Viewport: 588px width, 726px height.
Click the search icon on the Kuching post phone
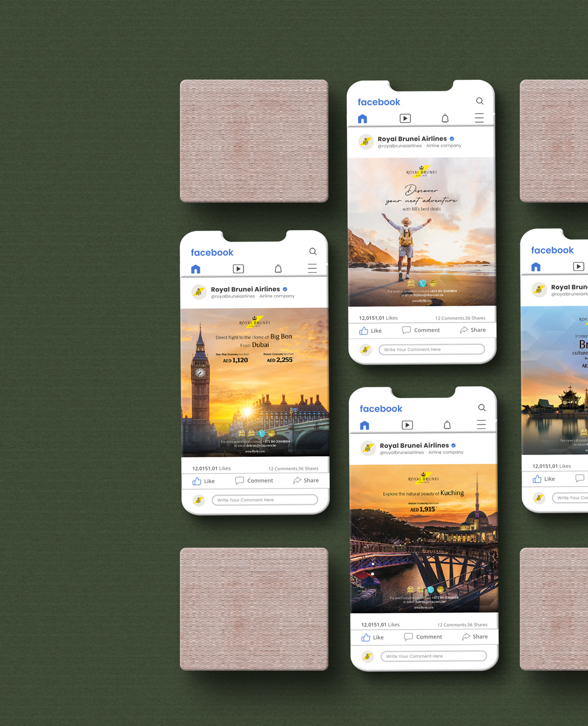(x=482, y=408)
